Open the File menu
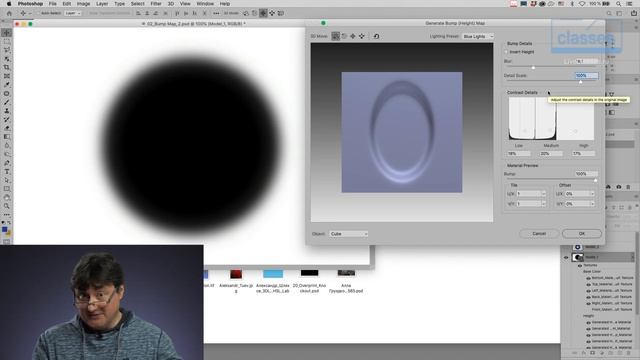Screen dimensions: 640x360 (x=53, y=4)
